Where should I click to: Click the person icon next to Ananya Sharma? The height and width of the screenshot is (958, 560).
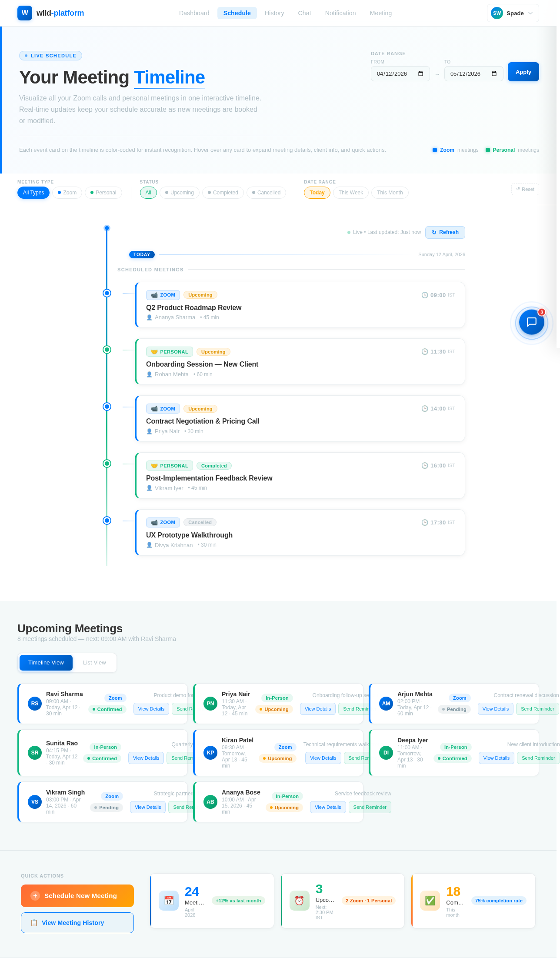(x=149, y=317)
